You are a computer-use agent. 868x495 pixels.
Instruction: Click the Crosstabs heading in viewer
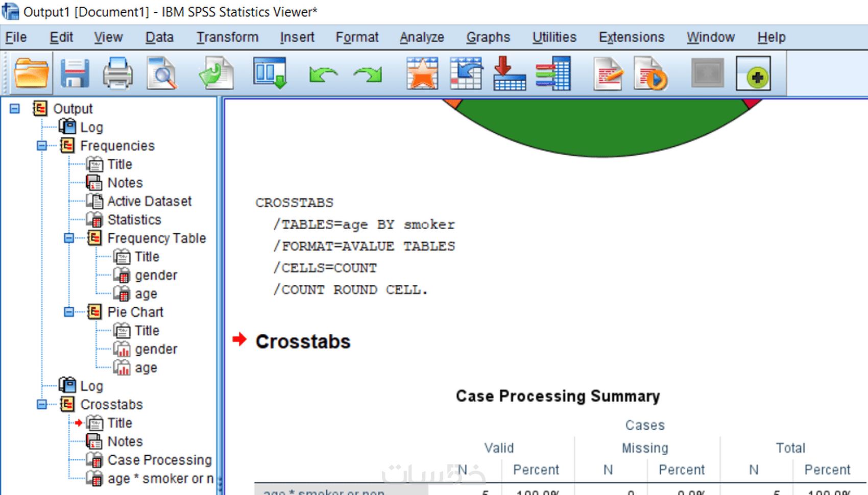303,341
